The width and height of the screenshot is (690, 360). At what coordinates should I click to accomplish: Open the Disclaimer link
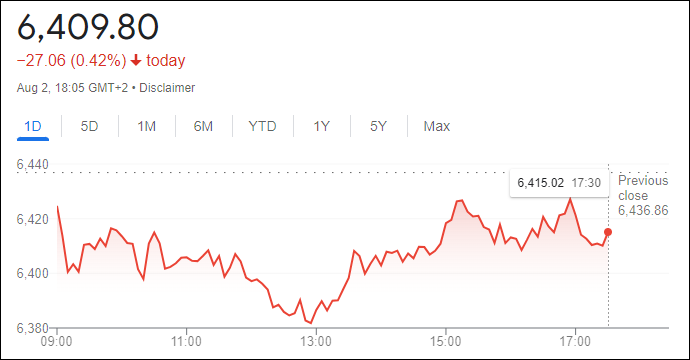[167, 88]
